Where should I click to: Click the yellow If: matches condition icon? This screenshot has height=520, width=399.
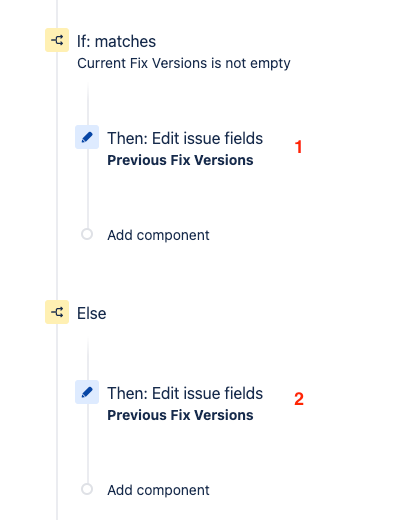[57, 40]
